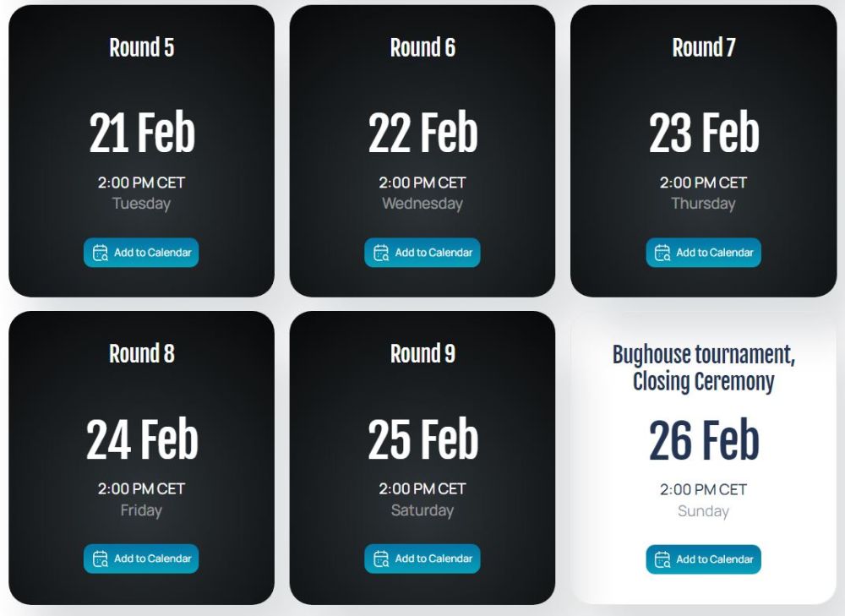Add Round 6 on 22 Feb to calendar
This screenshot has width=845, height=616.
pos(422,252)
